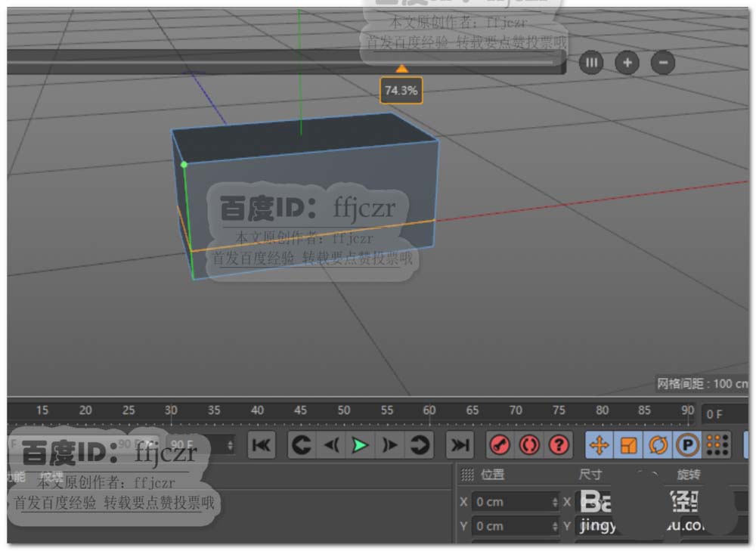
Task: Click frame 30 on the timeline ruler
Action: [171, 410]
